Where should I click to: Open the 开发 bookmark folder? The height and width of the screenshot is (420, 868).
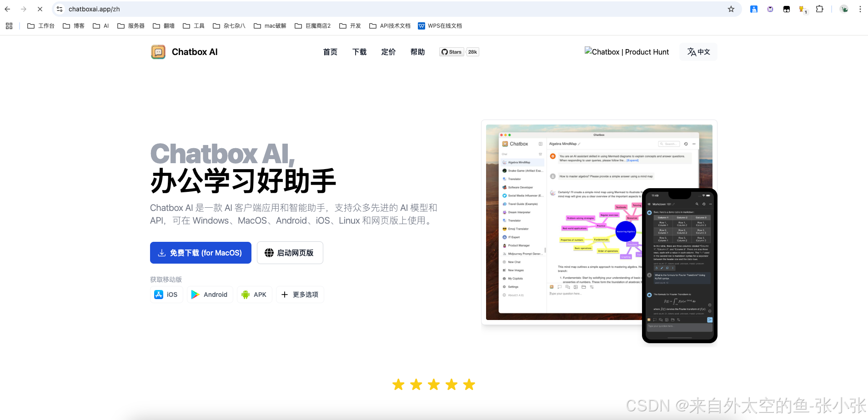(350, 26)
